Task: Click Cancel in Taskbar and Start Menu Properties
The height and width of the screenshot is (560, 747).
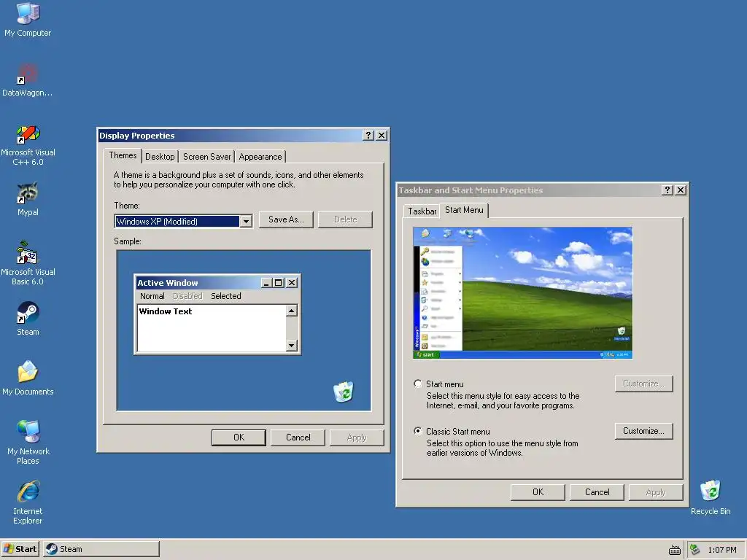Action: pyautogui.click(x=597, y=492)
